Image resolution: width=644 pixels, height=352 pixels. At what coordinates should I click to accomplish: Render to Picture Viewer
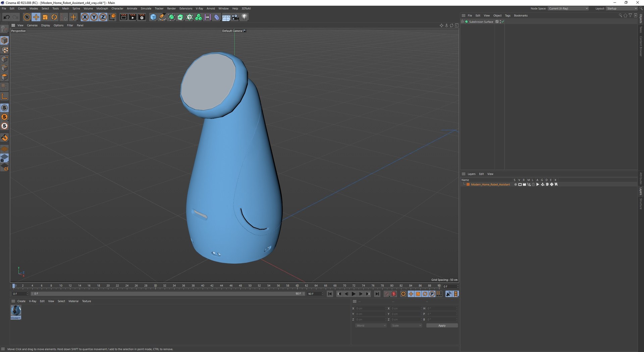click(x=132, y=17)
